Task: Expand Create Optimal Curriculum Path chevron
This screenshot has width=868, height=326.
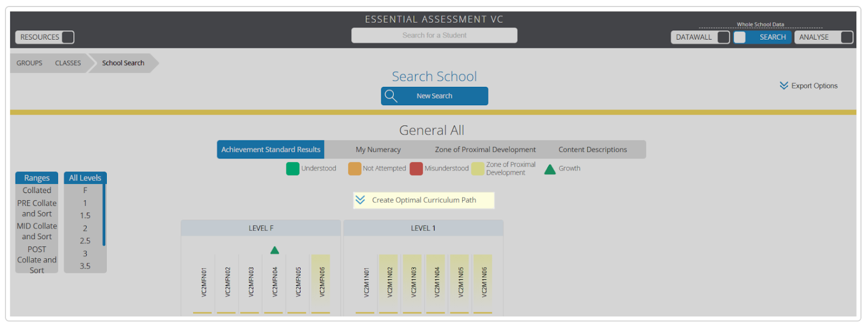Action: pos(360,200)
